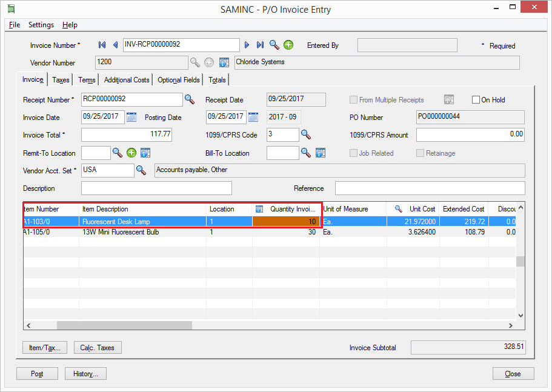Select the 13W Mini Fluorescent Bulb row
The height and width of the screenshot is (392, 552).
[x=270, y=232]
